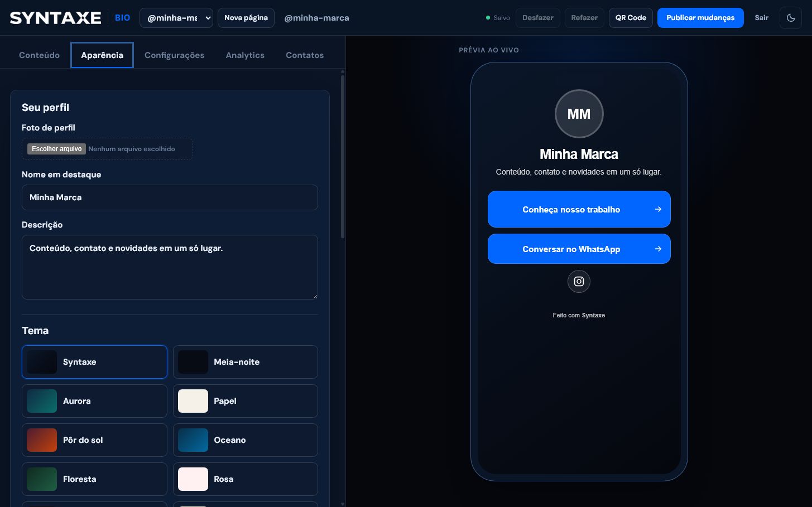Click the appearance panel scrollbar thumb
Viewport: 812px width, 507px height.
click(343, 157)
